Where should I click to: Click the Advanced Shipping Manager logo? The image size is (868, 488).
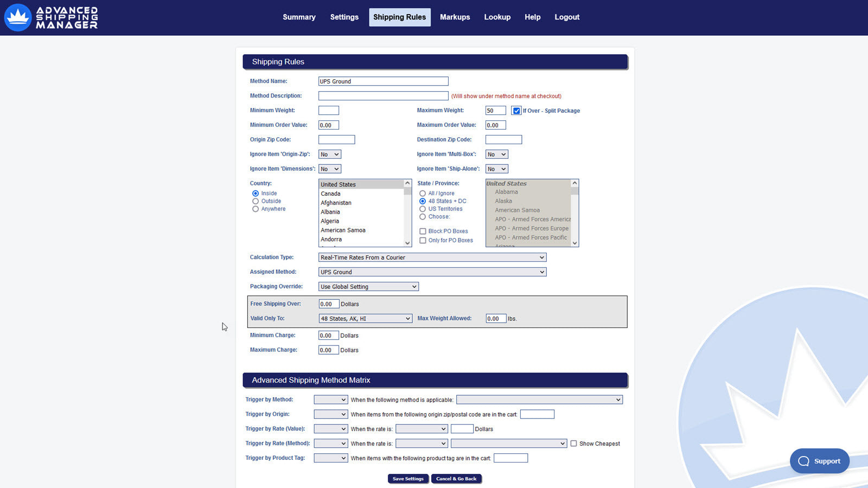(x=50, y=17)
